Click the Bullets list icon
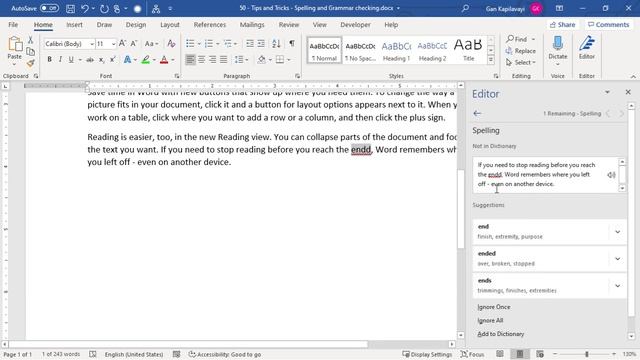The width and height of the screenshot is (640, 360). (x=190, y=43)
